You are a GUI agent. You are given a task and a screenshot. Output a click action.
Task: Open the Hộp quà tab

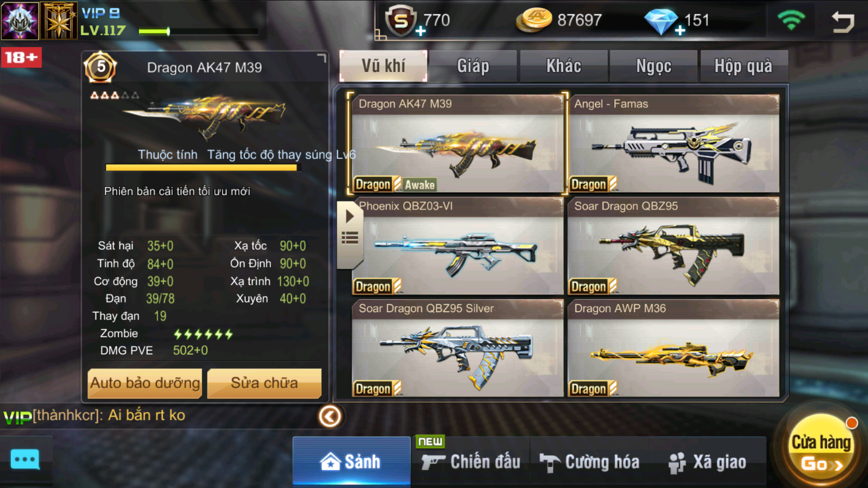pyautogui.click(x=744, y=66)
